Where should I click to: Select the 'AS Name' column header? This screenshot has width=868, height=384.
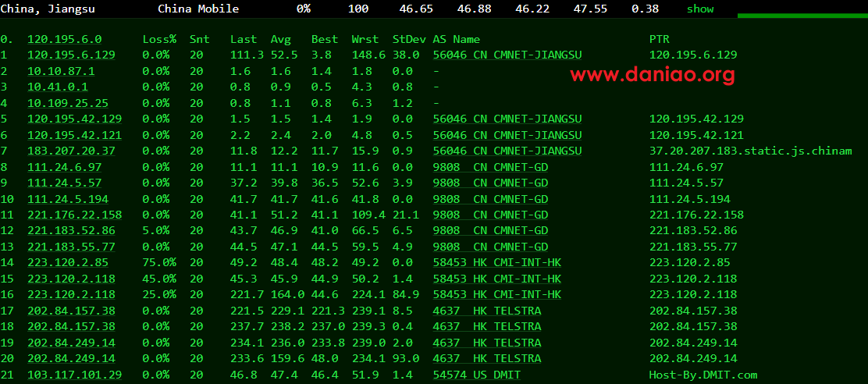click(457, 39)
